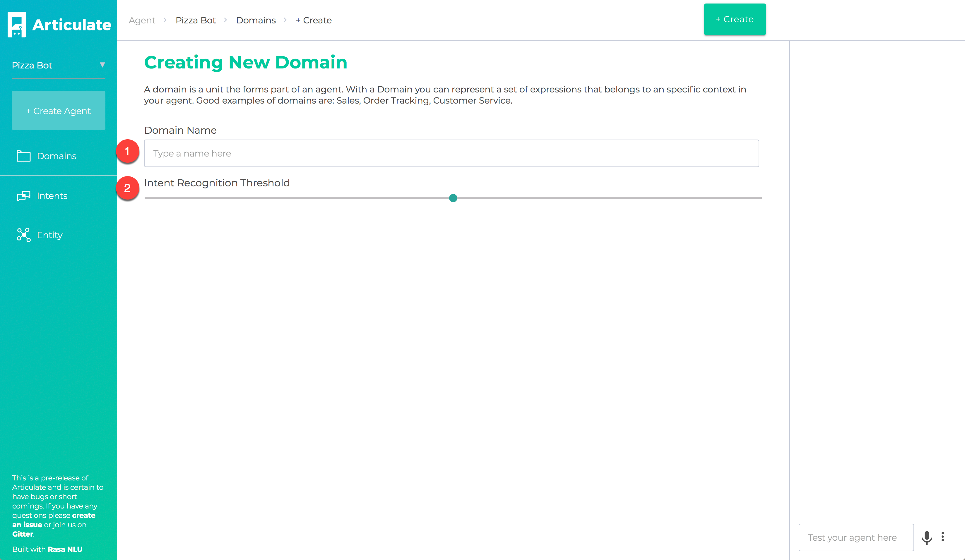The image size is (965, 560).
Task: Focus the Domain Name input field
Action: 451,153
